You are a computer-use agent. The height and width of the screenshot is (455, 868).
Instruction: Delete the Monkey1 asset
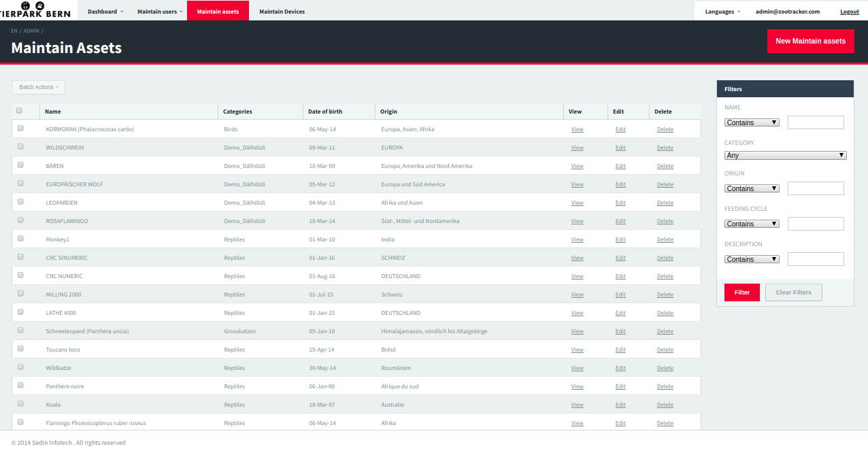pos(665,239)
